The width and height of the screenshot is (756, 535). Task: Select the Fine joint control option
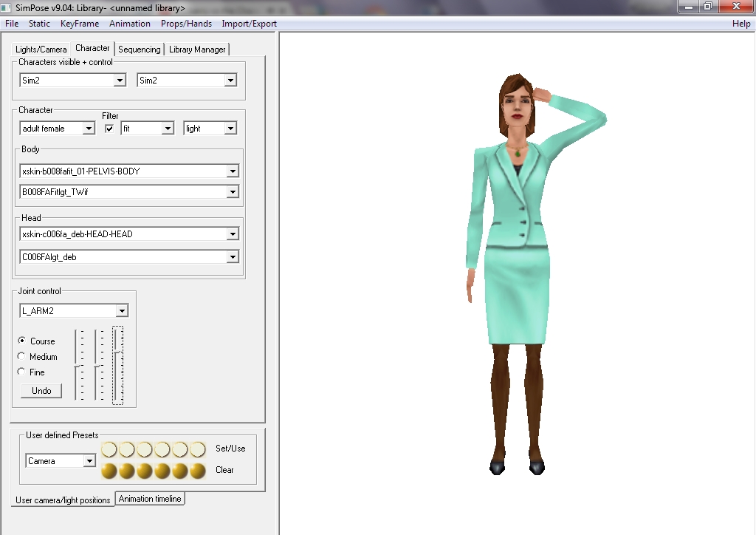pos(21,372)
